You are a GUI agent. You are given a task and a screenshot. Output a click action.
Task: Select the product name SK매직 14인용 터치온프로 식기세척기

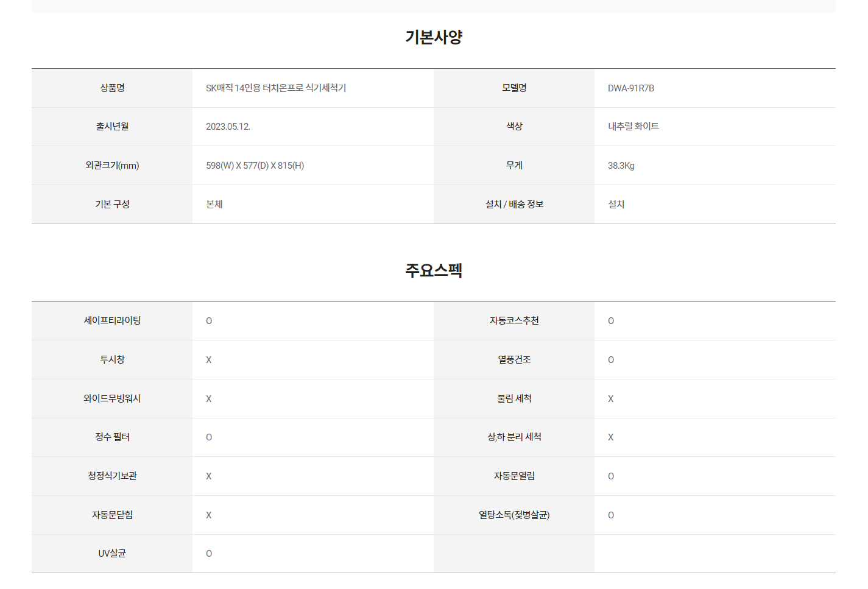pos(276,88)
